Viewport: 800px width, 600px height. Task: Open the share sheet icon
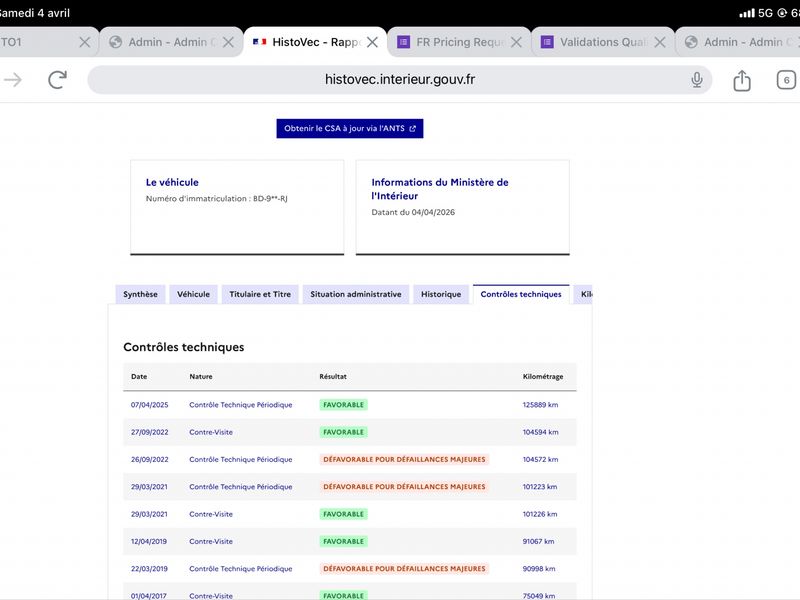[742, 81]
